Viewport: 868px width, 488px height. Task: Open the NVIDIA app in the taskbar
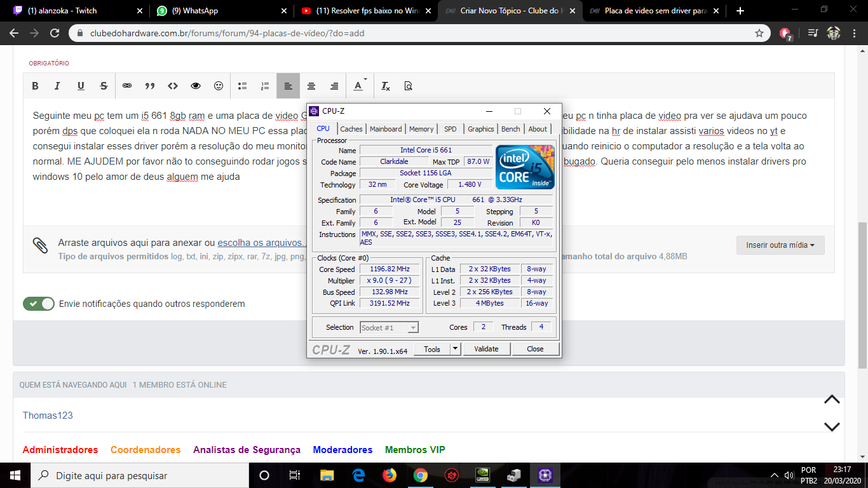pyautogui.click(x=483, y=475)
